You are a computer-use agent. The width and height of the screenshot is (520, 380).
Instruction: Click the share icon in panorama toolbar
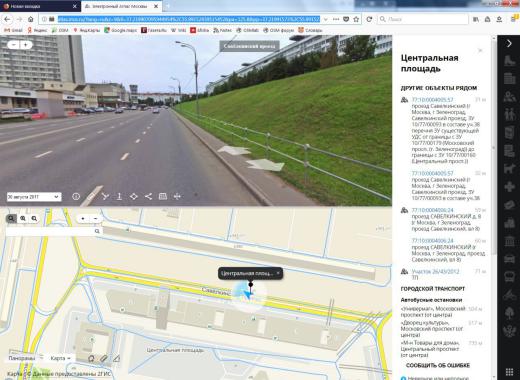click(148, 196)
